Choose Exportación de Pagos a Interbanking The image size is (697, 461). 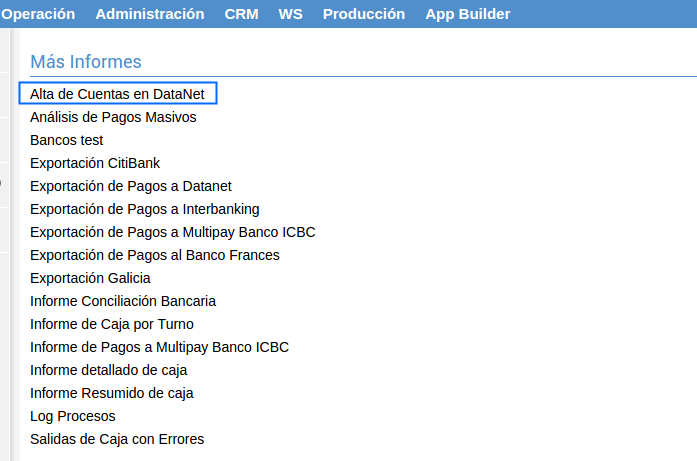[x=145, y=209]
